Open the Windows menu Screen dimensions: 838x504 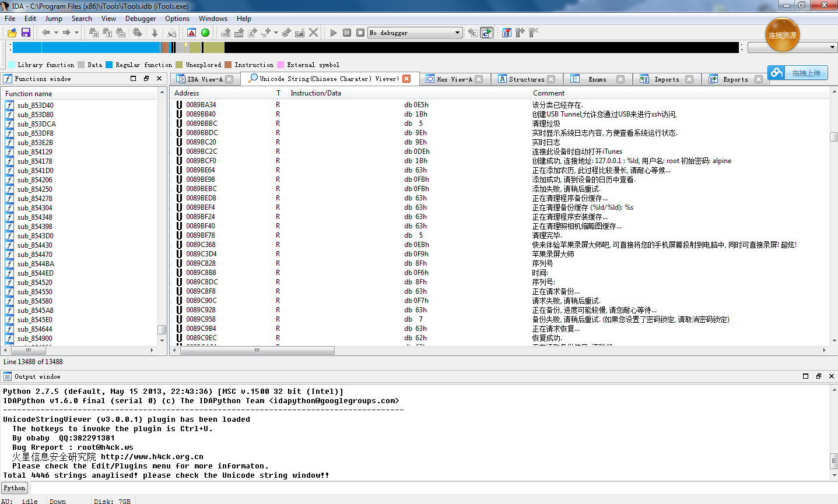[x=213, y=19]
